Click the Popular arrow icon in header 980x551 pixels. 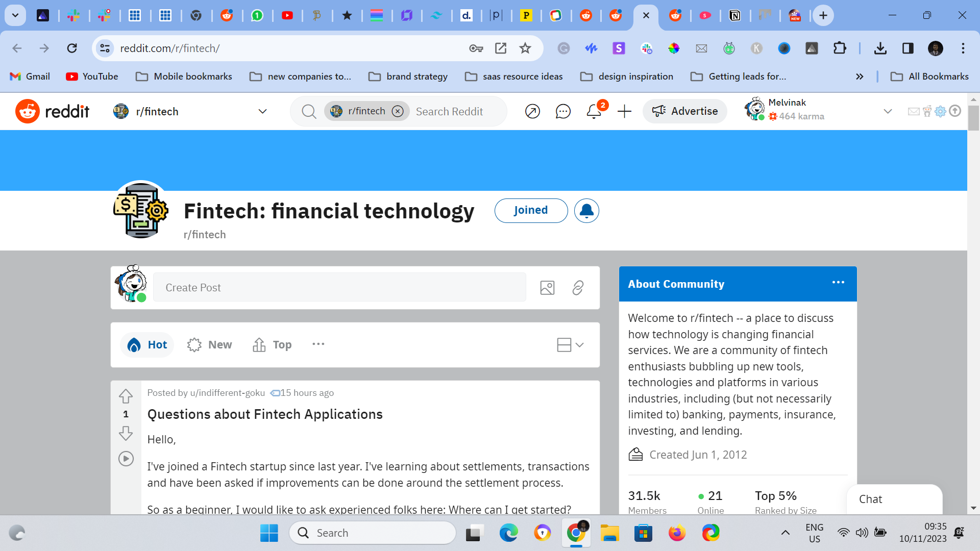click(532, 111)
